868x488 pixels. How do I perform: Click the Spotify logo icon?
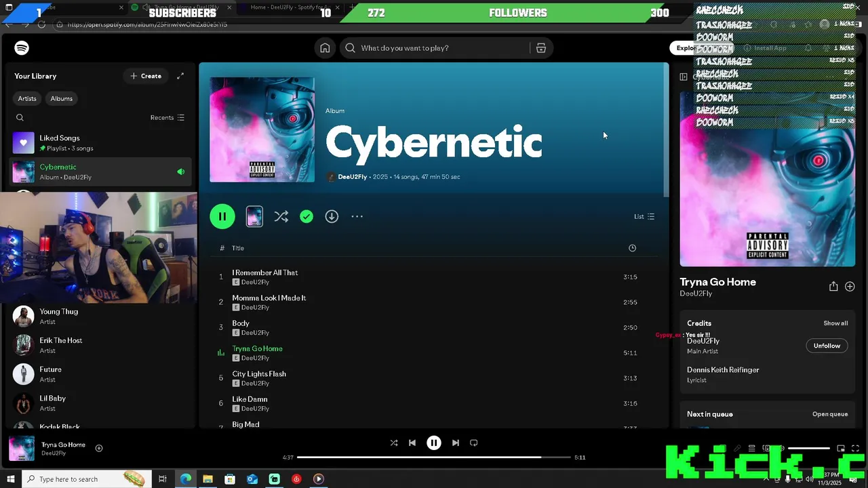[x=22, y=48]
